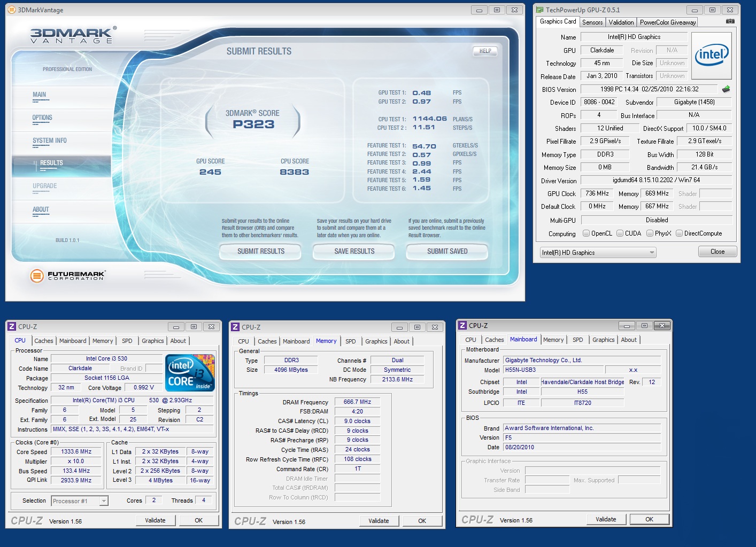
Task: Click the GPU Clock value 736 MHz
Action: click(597, 193)
